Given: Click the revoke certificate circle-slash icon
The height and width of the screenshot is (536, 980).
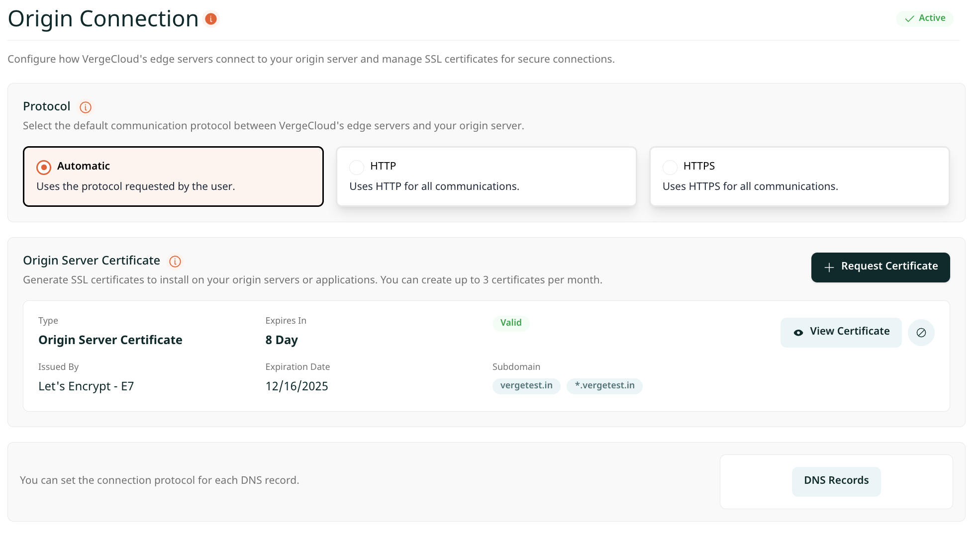Looking at the screenshot, I should click(921, 333).
